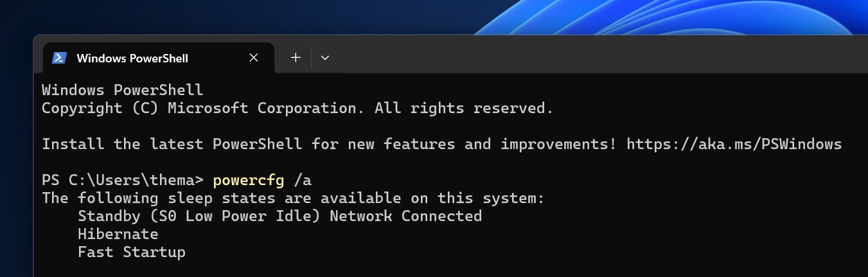Open a new tab with the plus button
The height and width of the screenshot is (277, 868).
click(296, 58)
